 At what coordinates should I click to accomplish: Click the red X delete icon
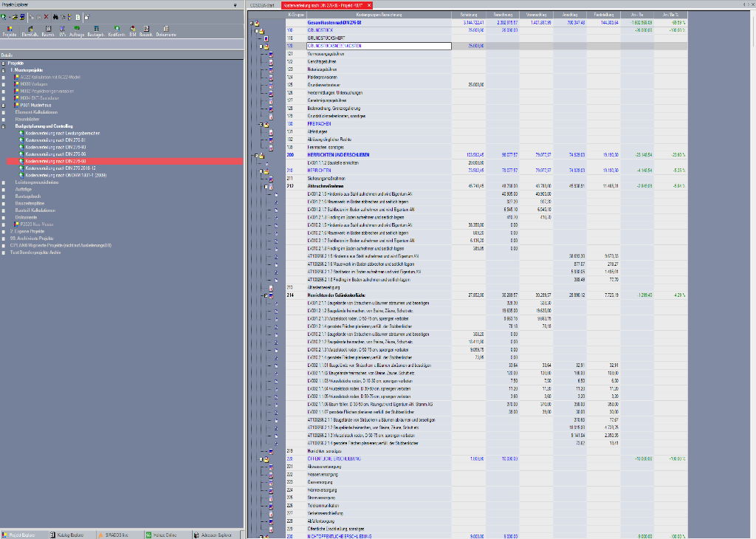[x=47, y=16]
